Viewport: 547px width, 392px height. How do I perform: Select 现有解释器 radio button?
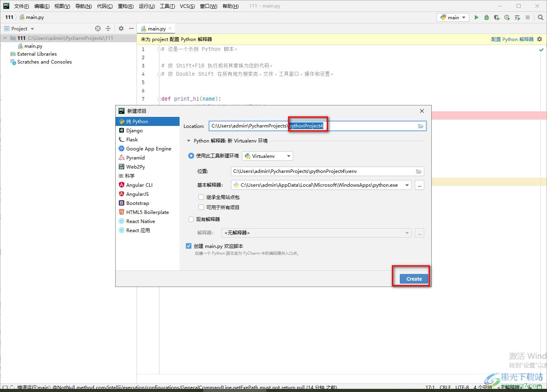(191, 219)
